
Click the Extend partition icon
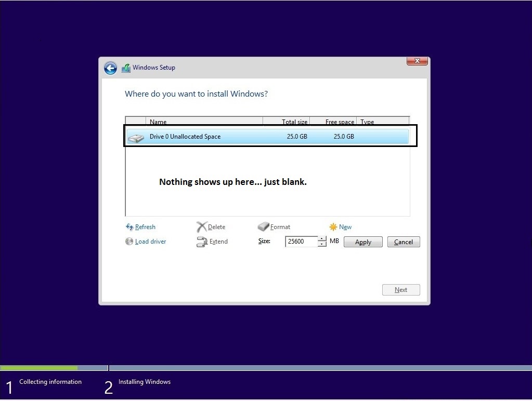[x=202, y=242]
